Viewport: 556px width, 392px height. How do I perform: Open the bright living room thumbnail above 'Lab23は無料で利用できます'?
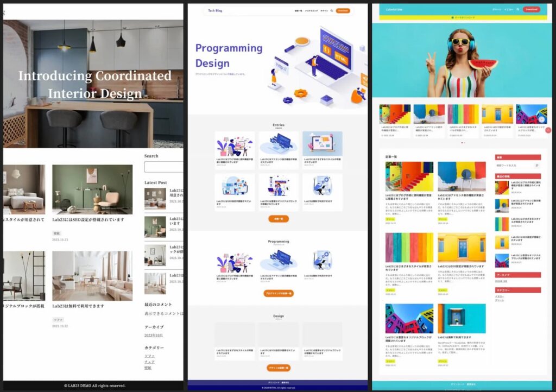(92, 276)
